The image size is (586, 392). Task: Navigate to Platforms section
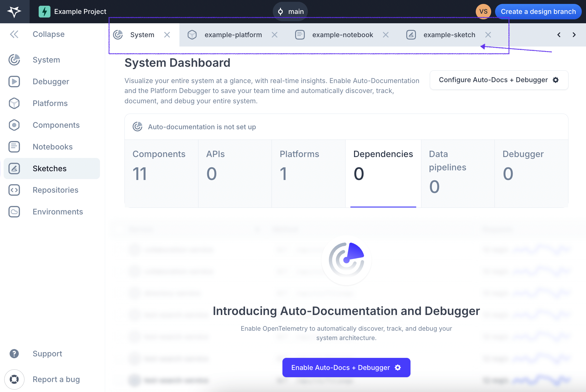click(x=50, y=103)
